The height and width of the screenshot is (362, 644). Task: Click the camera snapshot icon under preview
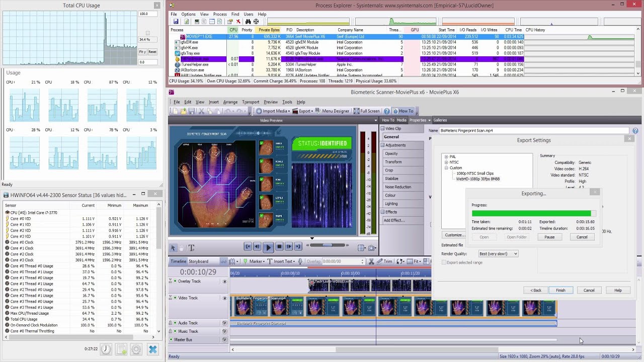pyautogui.click(x=372, y=247)
